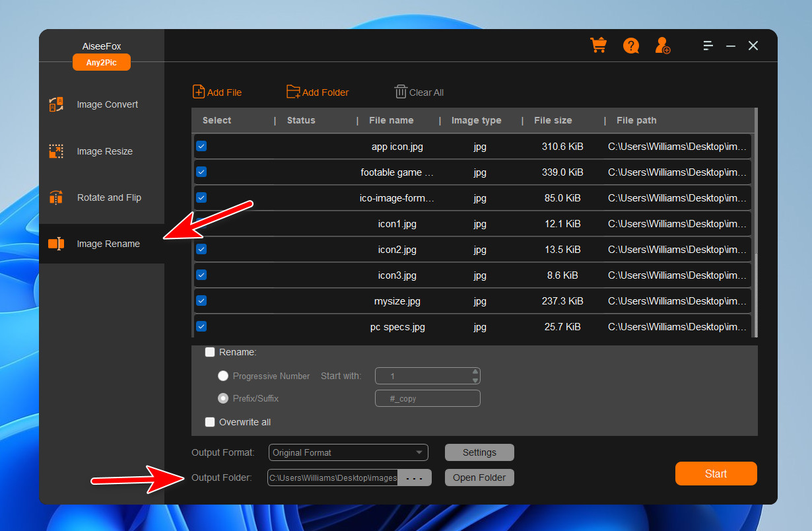Click the 25.7 KiB file size cell
The width and height of the screenshot is (812, 531).
562,327
